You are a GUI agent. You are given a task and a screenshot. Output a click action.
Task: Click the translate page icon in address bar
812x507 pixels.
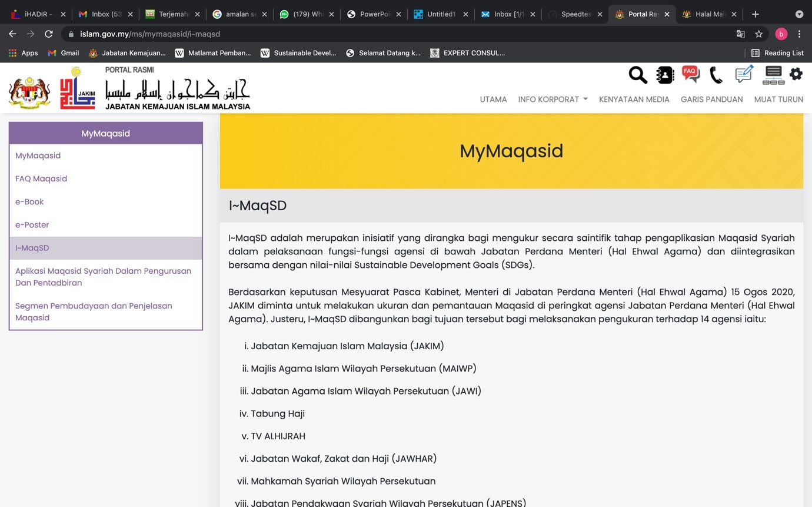coord(741,34)
